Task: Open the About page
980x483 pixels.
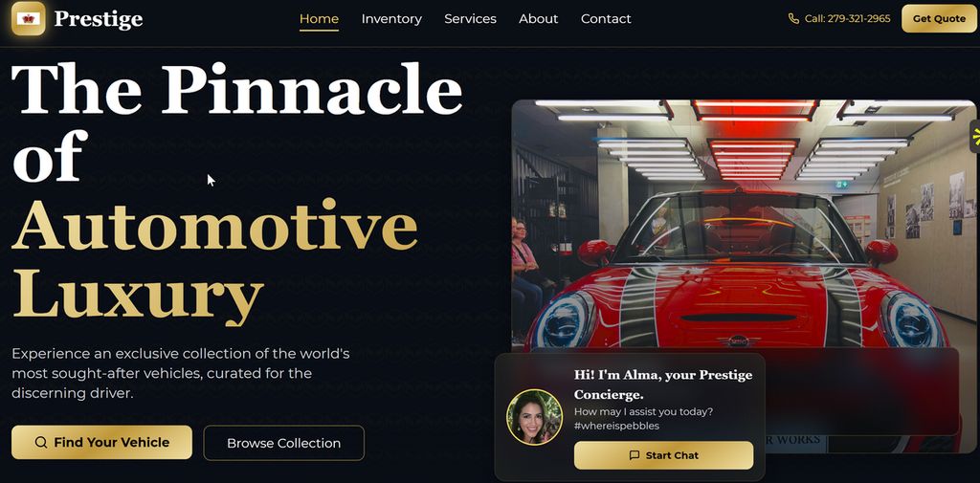Action: (x=538, y=19)
